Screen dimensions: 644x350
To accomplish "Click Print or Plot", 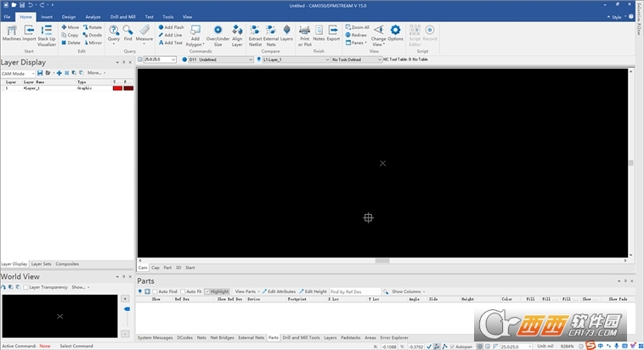I will (x=305, y=36).
